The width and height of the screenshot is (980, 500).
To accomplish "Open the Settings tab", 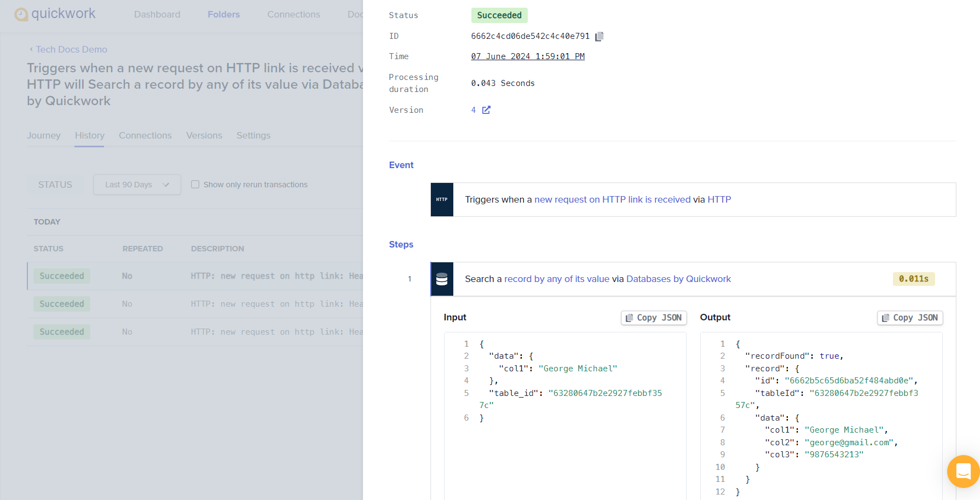I will click(253, 135).
